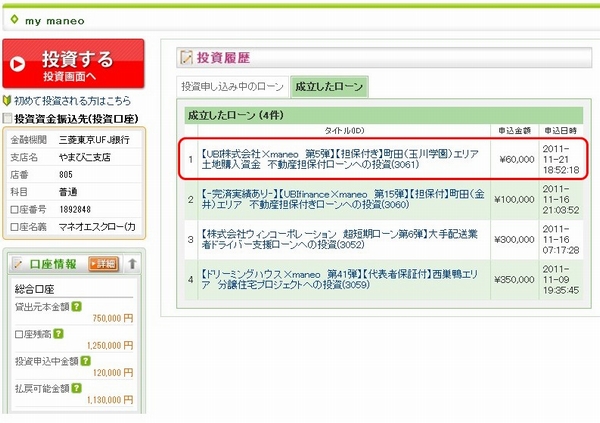The image size is (600, 423).
Task: Switch to 投資申し込み中のローン tab
Action: (x=232, y=87)
